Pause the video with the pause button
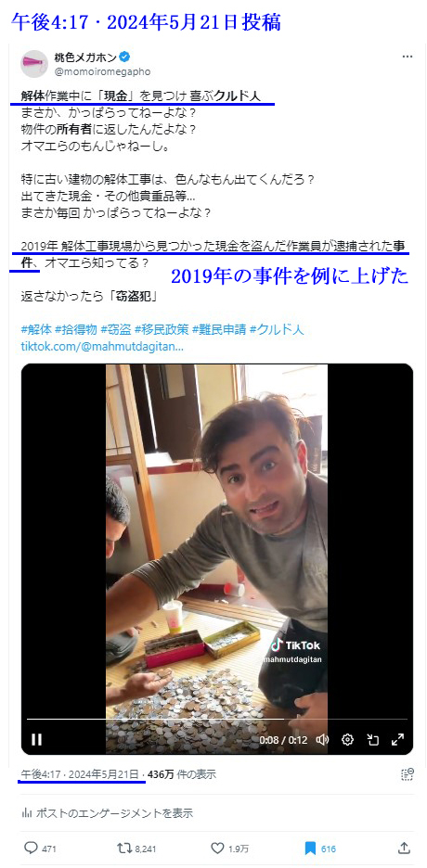Image resolution: width=427 pixels, height=868 pixels. pos(36,739)
